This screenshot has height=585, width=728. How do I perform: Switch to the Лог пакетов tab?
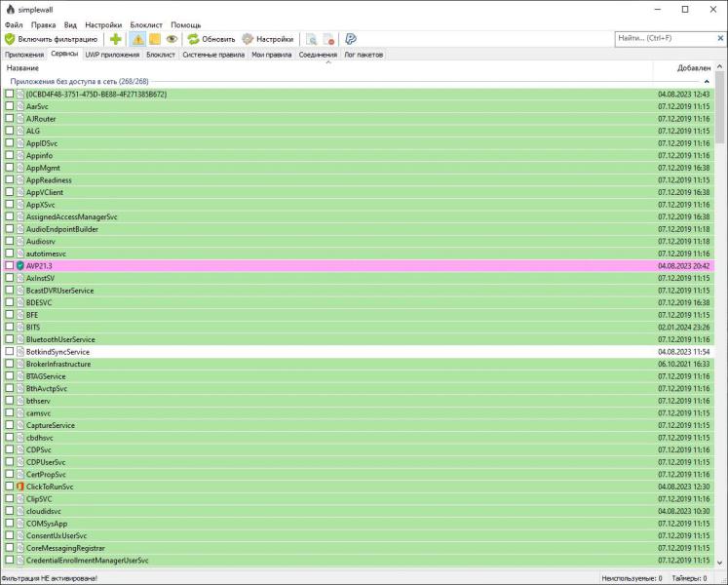[x=364, y=55]
